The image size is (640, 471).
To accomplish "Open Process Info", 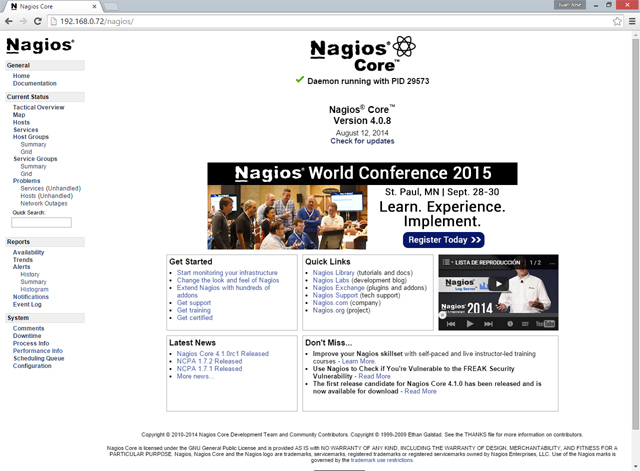I will (x=31, y=343).
